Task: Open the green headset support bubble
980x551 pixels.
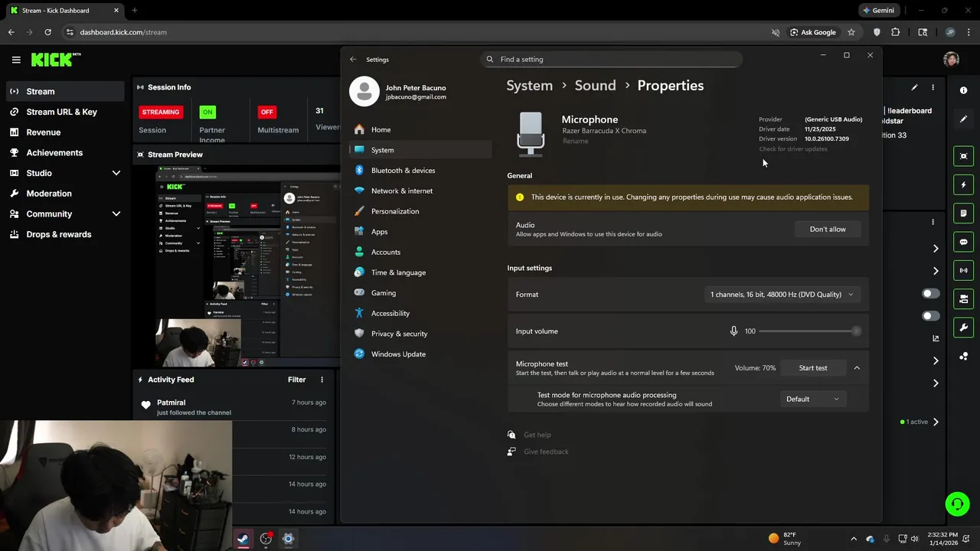Action: pyautogui.click(x=957, y=504)
